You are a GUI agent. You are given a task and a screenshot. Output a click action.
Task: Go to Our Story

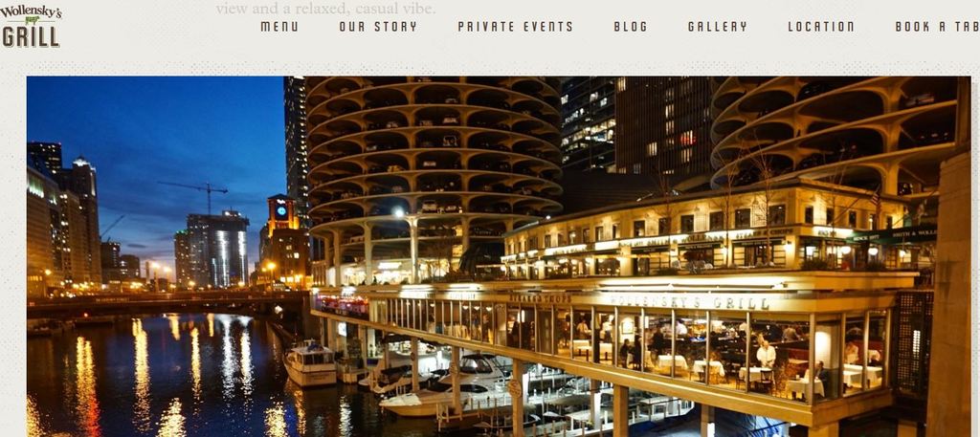[378, 26]
